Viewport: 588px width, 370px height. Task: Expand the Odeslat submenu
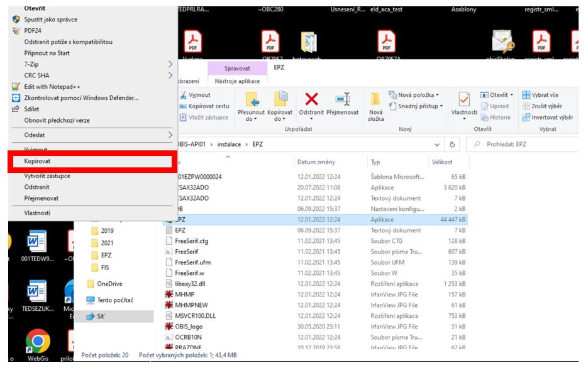[x=91, y=135]
